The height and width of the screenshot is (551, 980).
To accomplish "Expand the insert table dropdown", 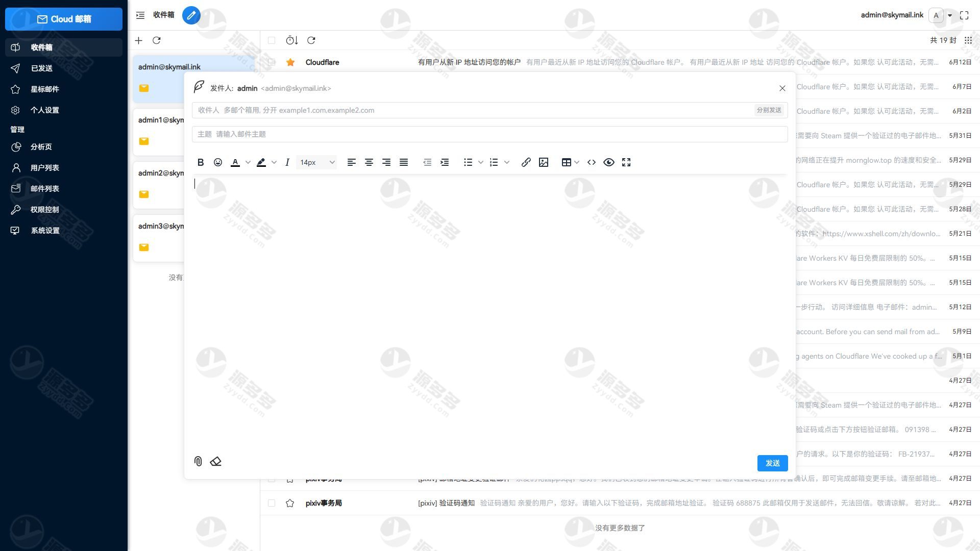I will click(x=577, y=162).
